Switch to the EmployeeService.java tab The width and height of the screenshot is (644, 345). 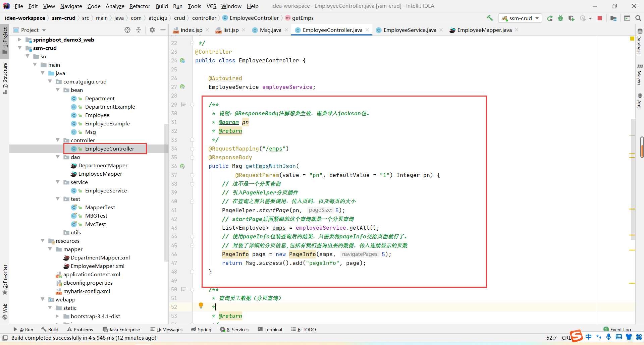[410, 30]
